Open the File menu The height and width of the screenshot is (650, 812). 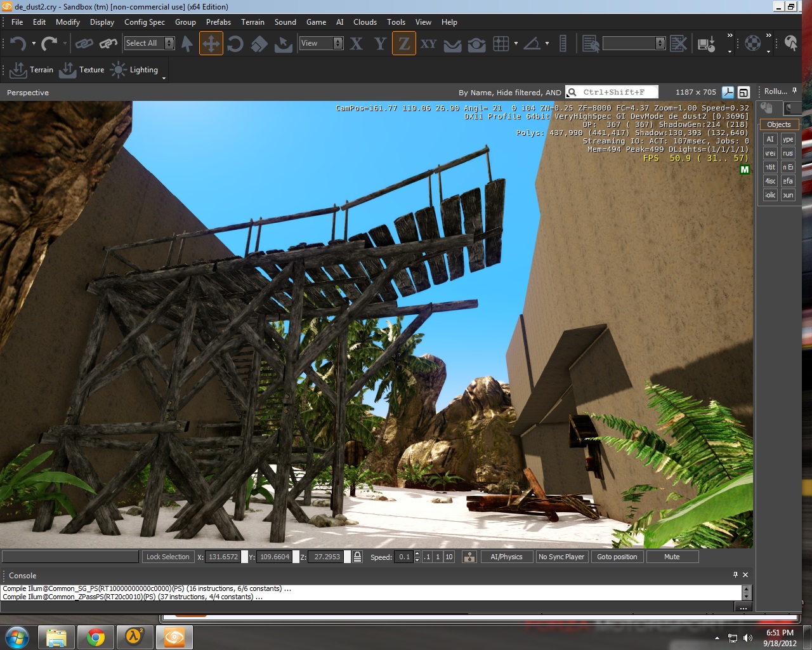[17, 22]
